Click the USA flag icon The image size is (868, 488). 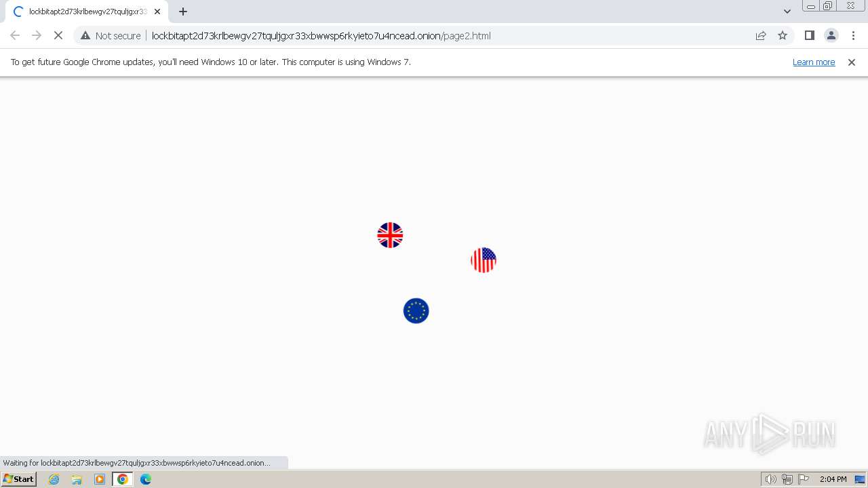click(x=484, y=260)
